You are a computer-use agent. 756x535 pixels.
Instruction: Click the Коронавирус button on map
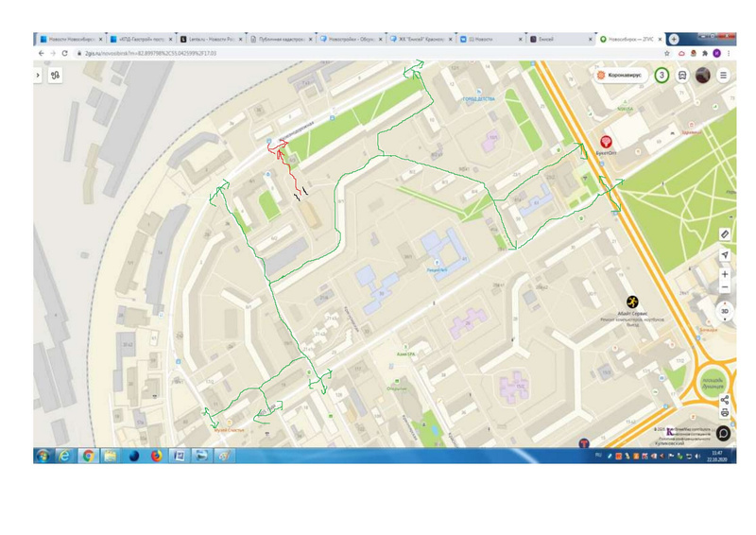(621, 76)
